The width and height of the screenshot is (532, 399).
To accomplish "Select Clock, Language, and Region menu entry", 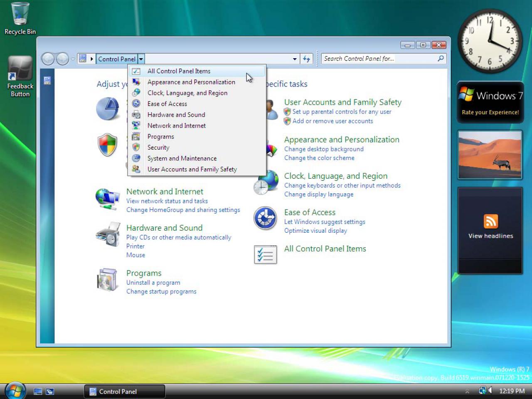I will [x=197, y=93].
